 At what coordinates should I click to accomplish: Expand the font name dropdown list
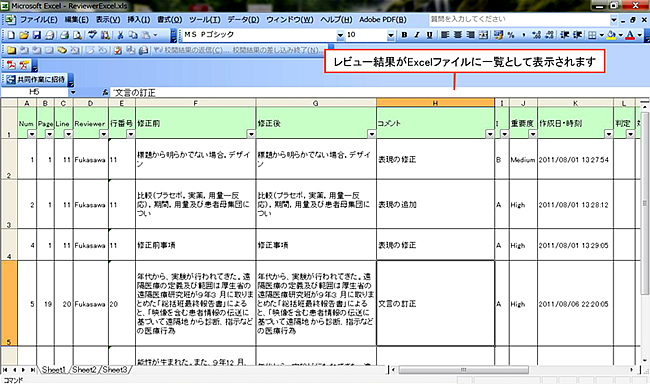[340, 35]
